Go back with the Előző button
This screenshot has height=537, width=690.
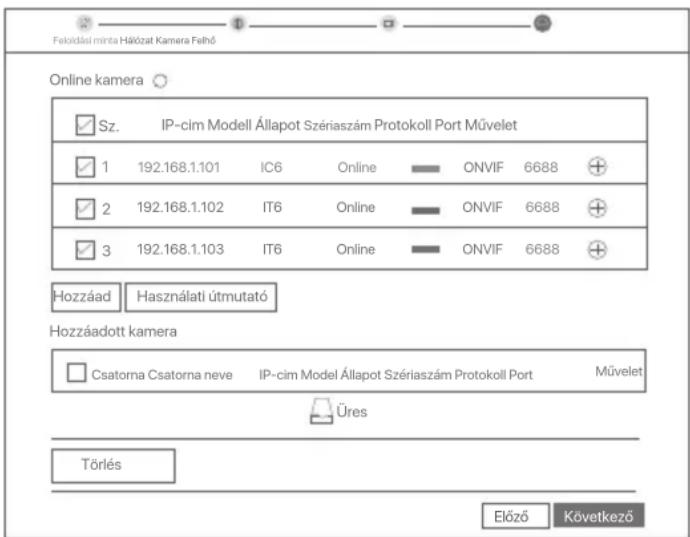pyautogui.click(x=516, y=516)
